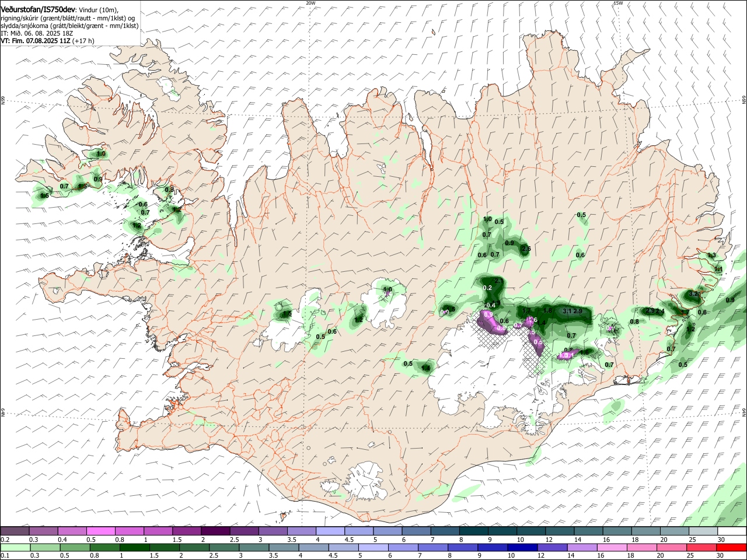Select the light pink 16 rain legend swatch

tap(613, 547)
